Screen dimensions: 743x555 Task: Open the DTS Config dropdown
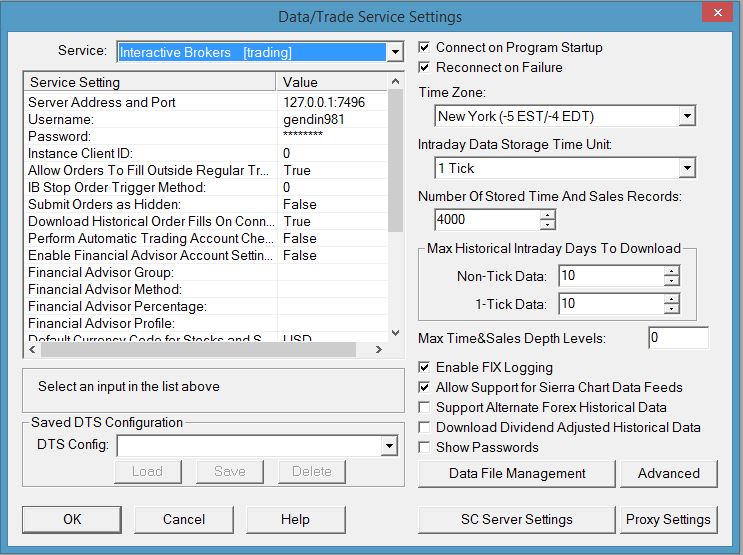coord(389,446)
